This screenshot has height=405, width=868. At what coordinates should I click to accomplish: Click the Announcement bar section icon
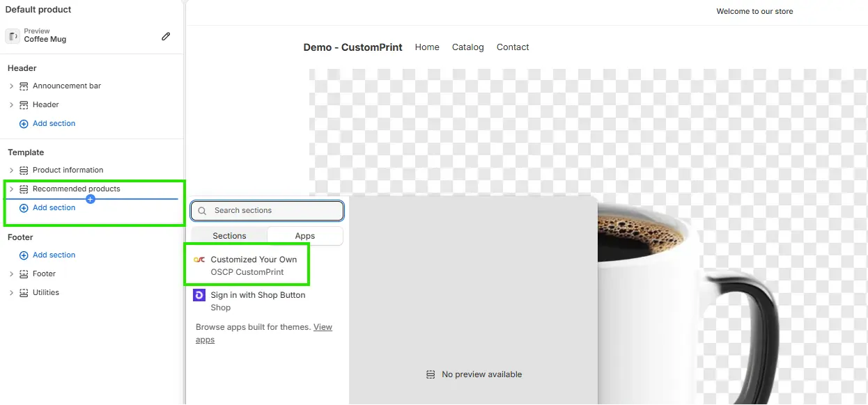tap(24, 86)
